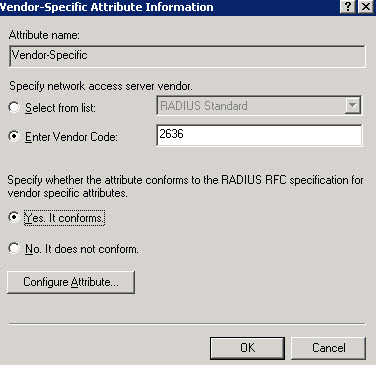Select the 'Select from list' radio button
Viewport: 376px width, 365px height.
pos(14,107)
